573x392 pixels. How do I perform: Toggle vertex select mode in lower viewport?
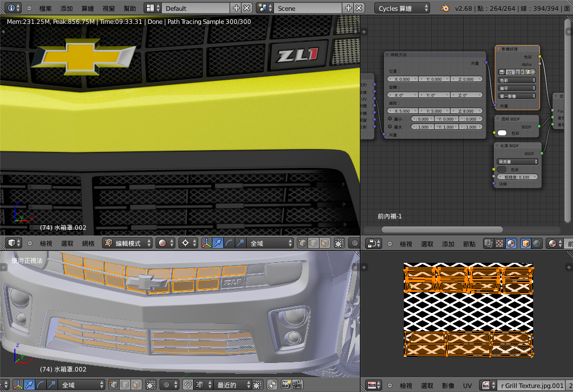pos(114,385)
